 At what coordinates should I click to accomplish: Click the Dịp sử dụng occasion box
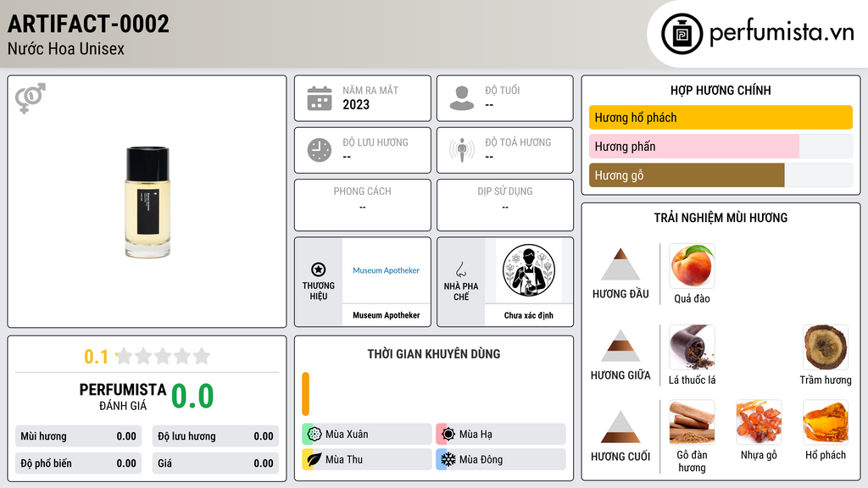505,205
